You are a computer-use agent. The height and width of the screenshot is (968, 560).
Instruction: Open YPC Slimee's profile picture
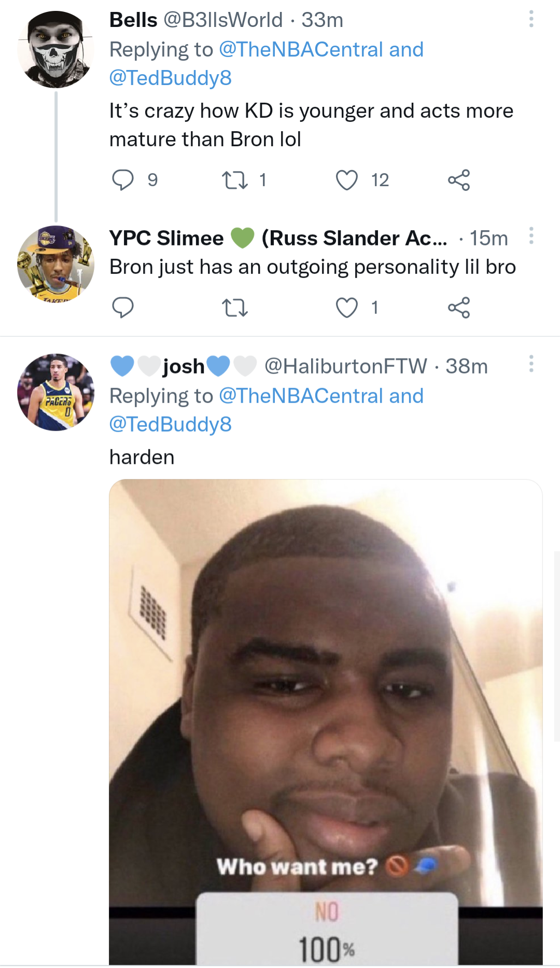pyautogui.click(x=55, y=264)
